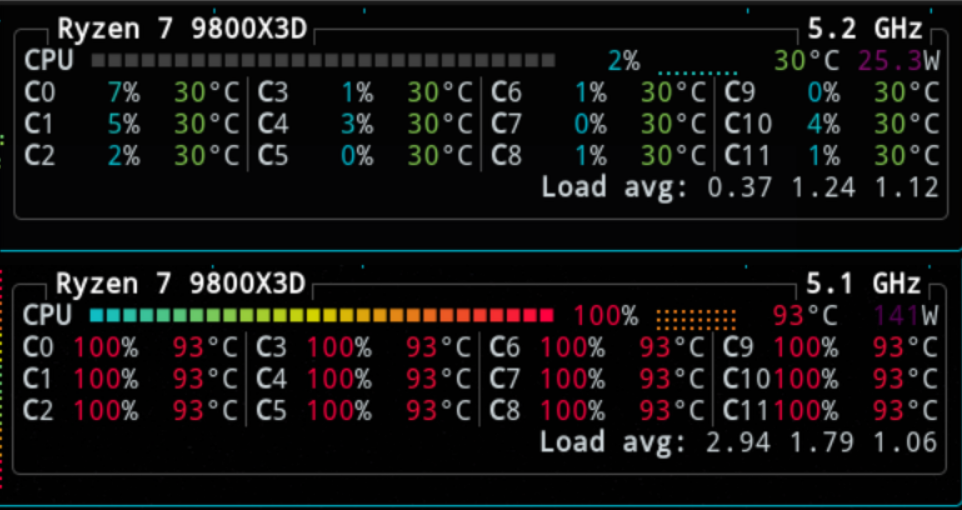
Task: Click the 0.37 one-minute load average
Action: click(740, 187)
